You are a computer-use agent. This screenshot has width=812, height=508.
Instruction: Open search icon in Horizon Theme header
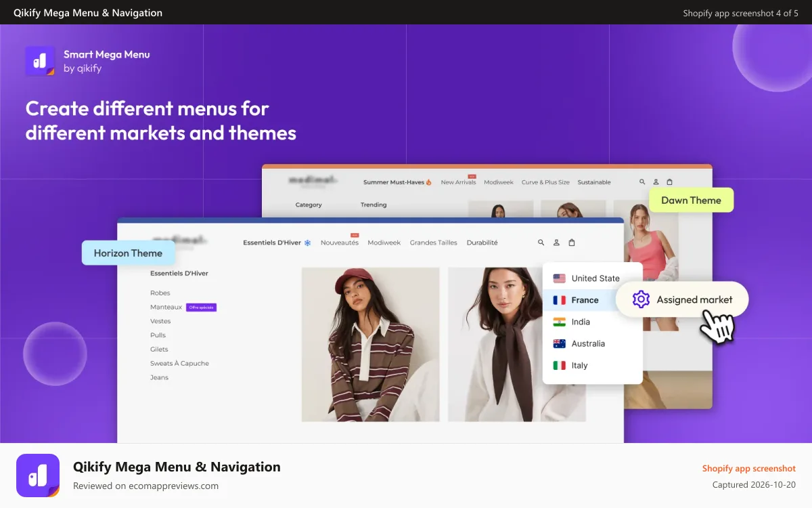541,242
